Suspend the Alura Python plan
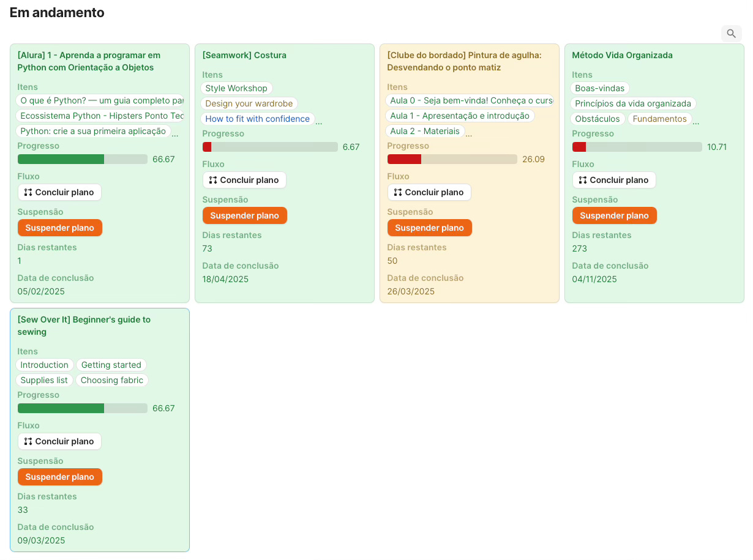 (60, 228)
